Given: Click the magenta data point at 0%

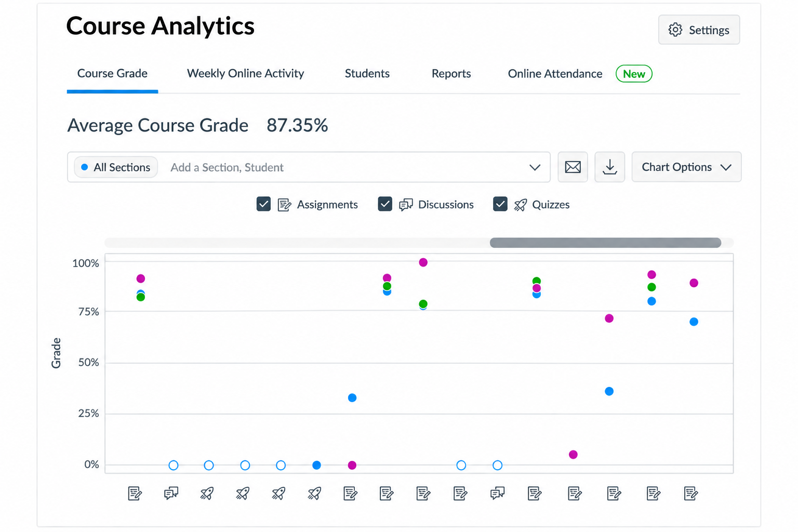Looking at the screenshot, I should 352,465.
